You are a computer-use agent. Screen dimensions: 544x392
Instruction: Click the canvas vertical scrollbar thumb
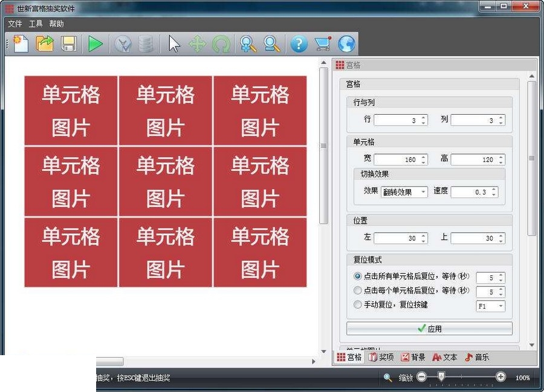[x=324, y=146]
